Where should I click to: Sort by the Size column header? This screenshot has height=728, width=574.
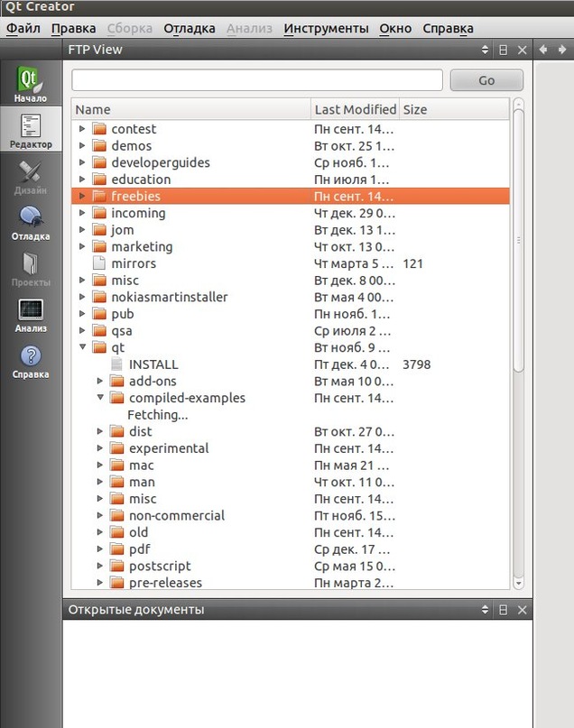(454, 109)
